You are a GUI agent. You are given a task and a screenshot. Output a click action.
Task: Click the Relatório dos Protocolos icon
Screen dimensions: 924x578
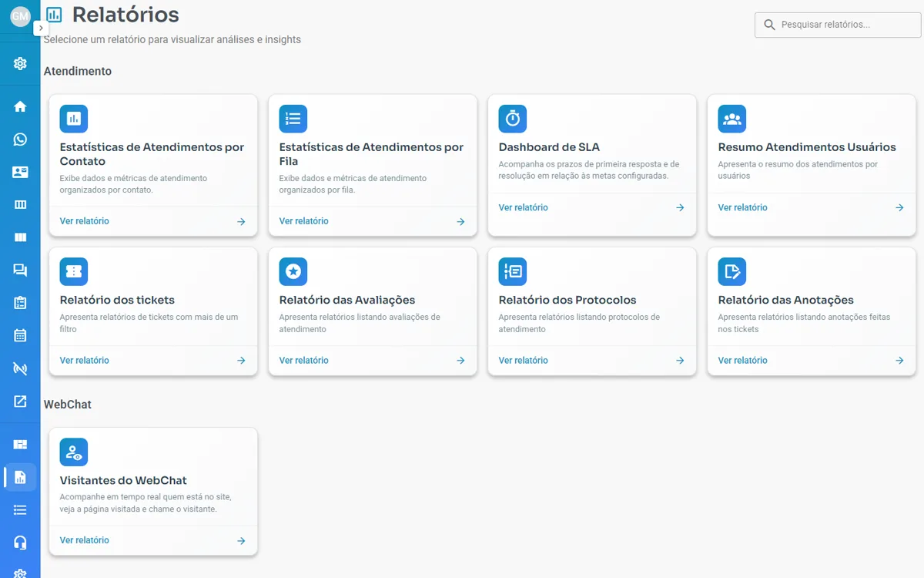tap(513, 271)
